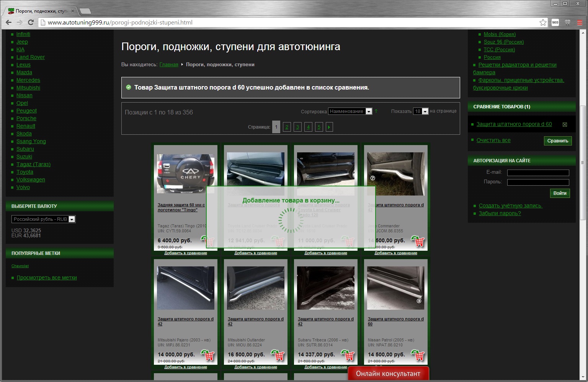The image size is (588, 382).
Task: Bookmark this page with the star icon
Action: point(543,23)
